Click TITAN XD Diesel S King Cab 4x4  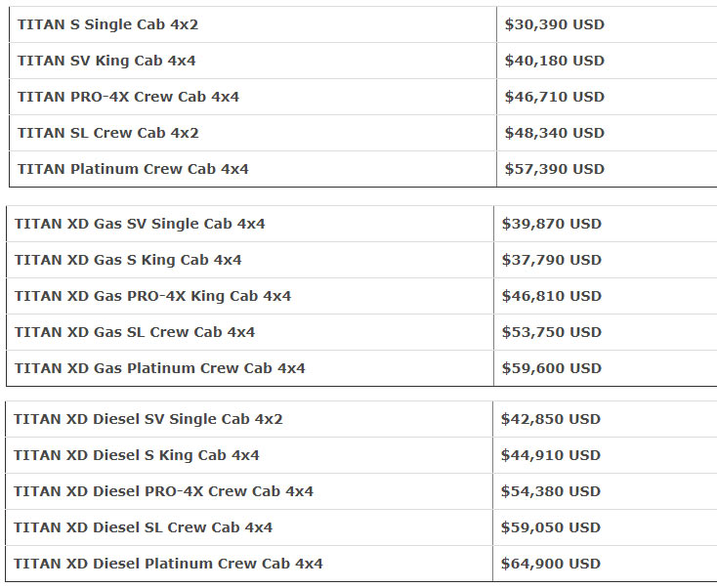(137, 455)
